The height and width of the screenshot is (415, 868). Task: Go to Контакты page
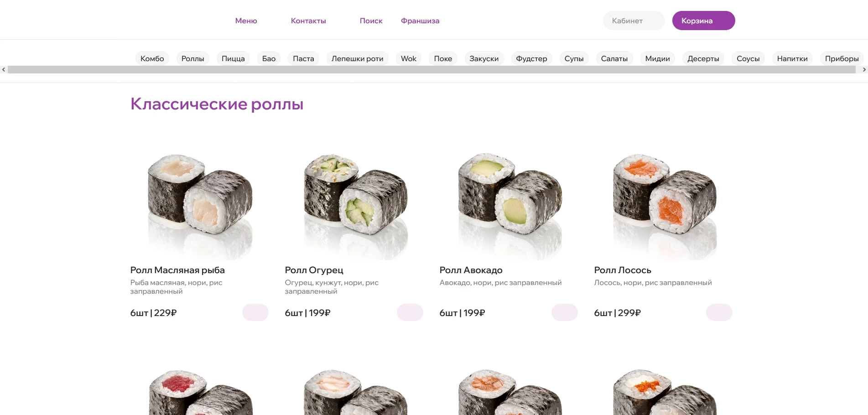tap(308, 21)
